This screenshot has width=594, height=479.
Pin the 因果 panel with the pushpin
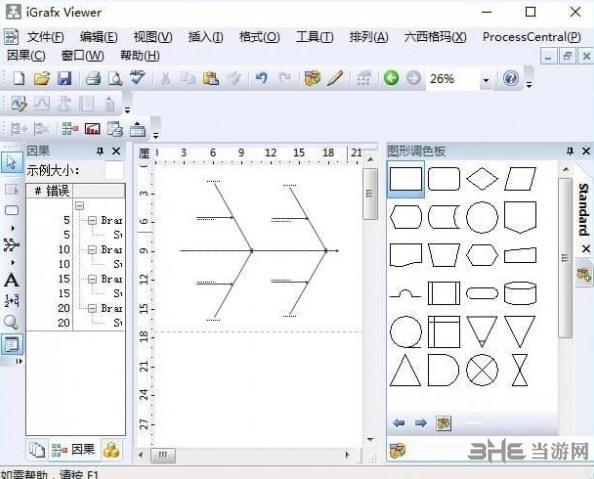pos(100,151)
